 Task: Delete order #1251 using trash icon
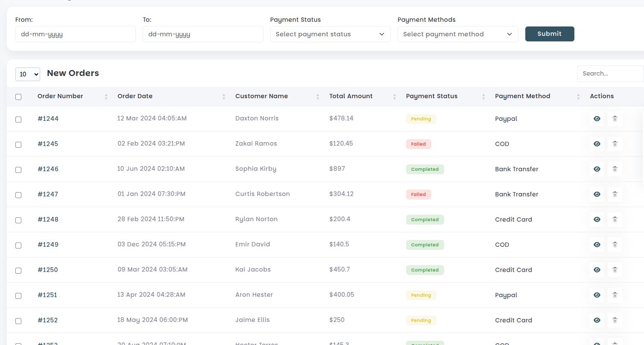pyautogui.click(x=615, y=295)
